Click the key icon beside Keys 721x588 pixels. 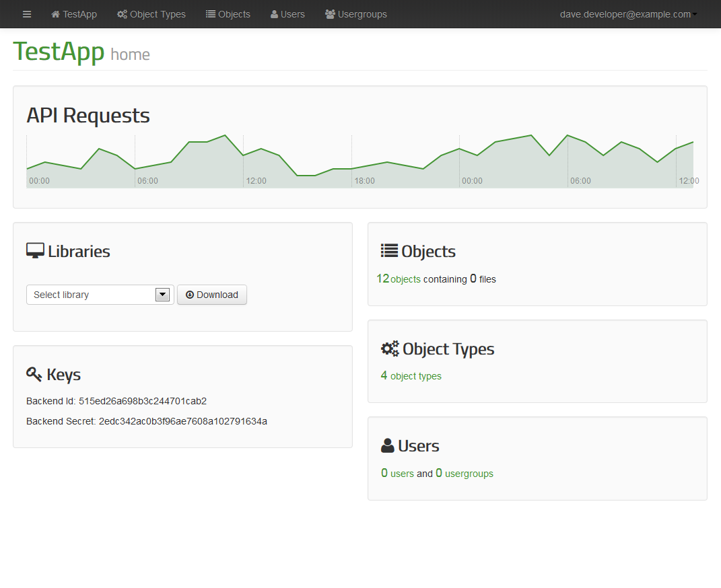click(x=34, y=374)
